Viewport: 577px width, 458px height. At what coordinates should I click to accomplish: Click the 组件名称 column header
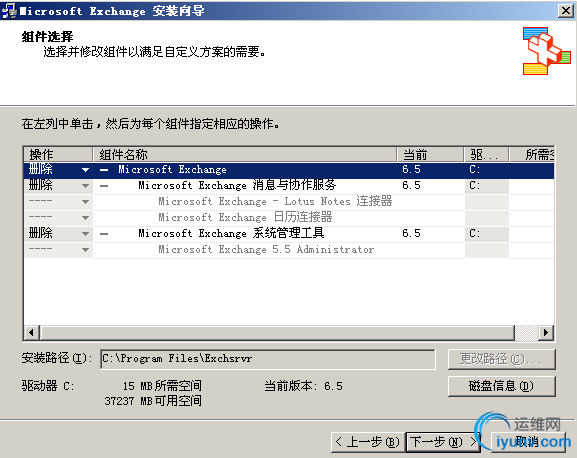[x=245, y=155]
